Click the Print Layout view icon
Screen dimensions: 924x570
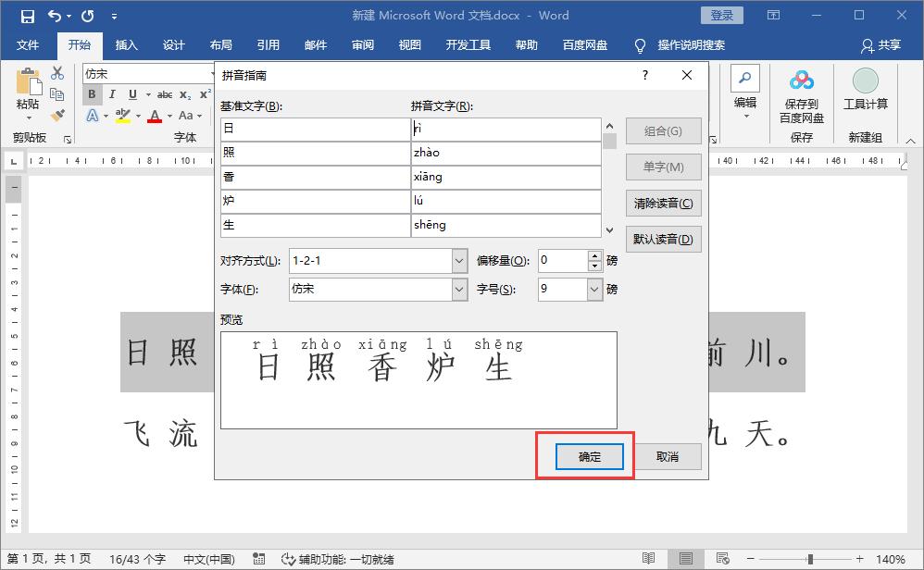tap(685, 559)
